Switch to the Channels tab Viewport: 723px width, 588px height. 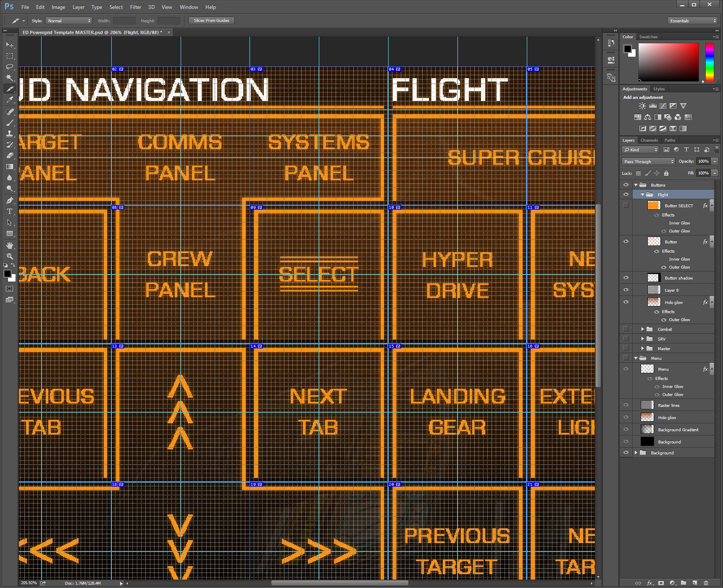649,140
